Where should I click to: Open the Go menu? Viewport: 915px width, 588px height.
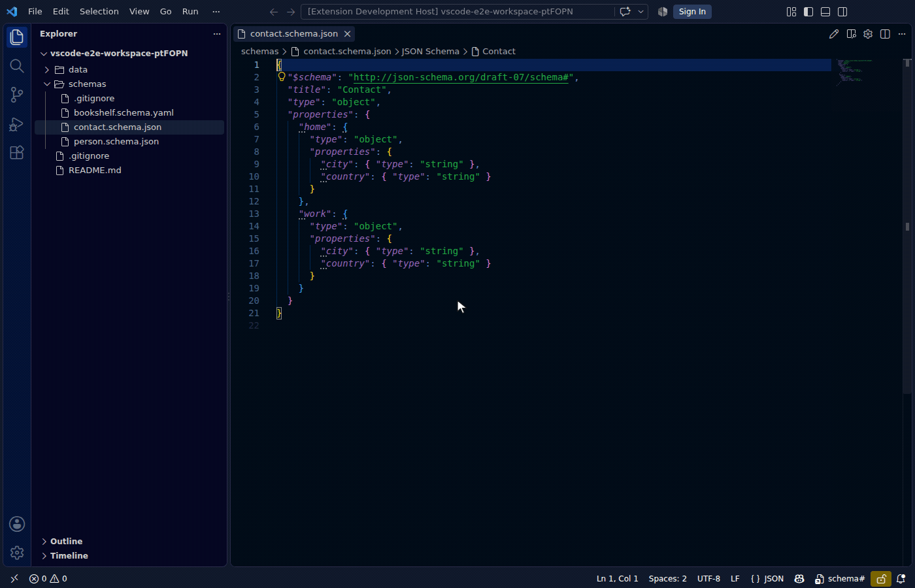166,12
